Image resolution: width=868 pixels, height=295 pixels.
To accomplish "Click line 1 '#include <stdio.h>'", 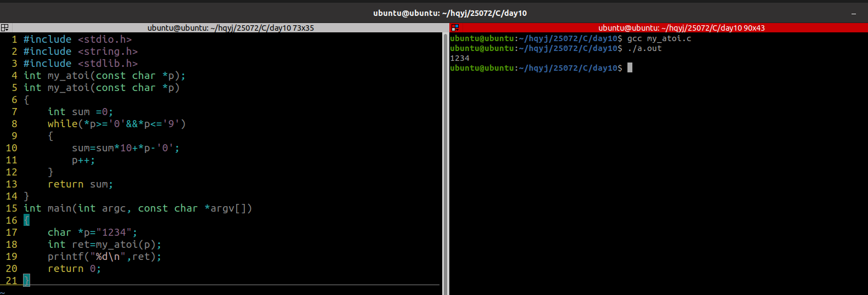I will 77,39.
